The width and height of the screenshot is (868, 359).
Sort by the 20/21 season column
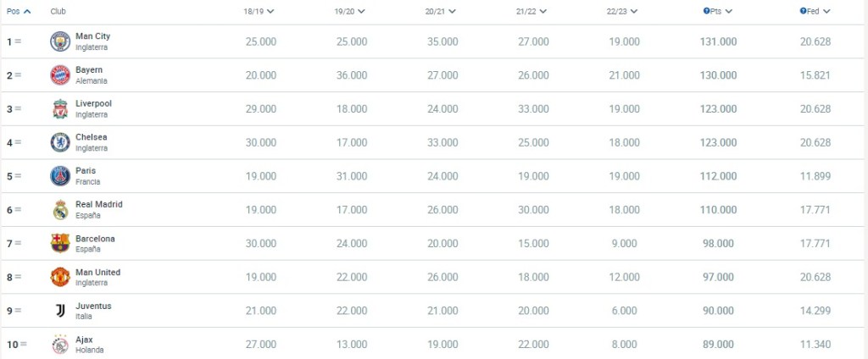coord(439,12)
